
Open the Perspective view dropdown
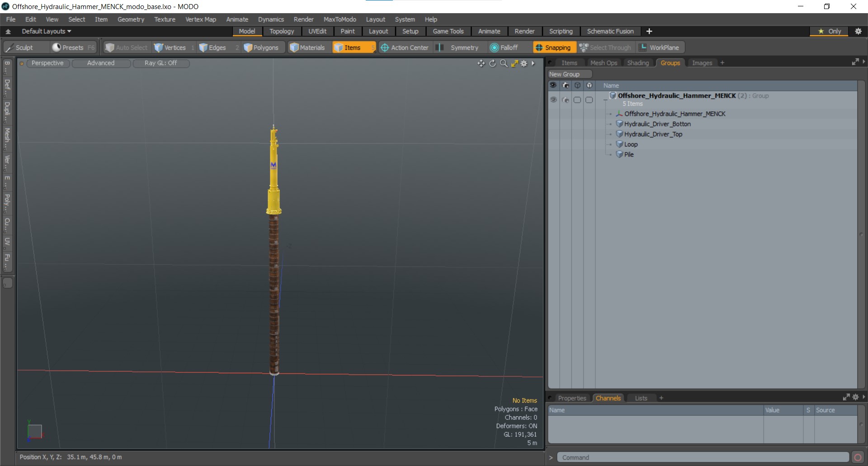tap(47, 63)
